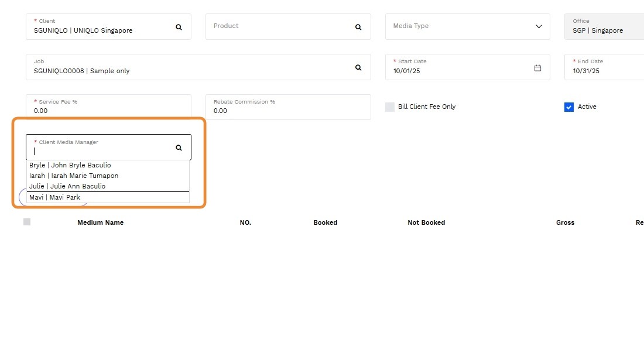This screenshot has height=360, width=644.
Task: Click the Medium Name column header
Action: tap(100, 222)
